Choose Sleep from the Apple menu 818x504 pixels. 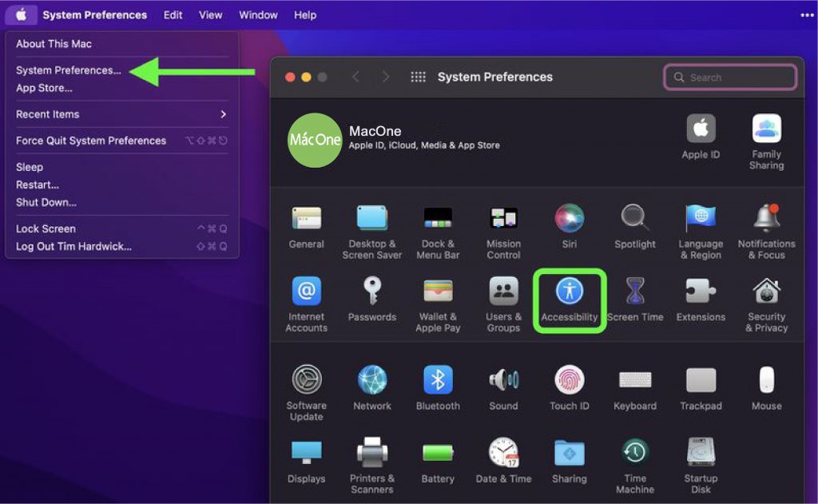coord(122,167)
